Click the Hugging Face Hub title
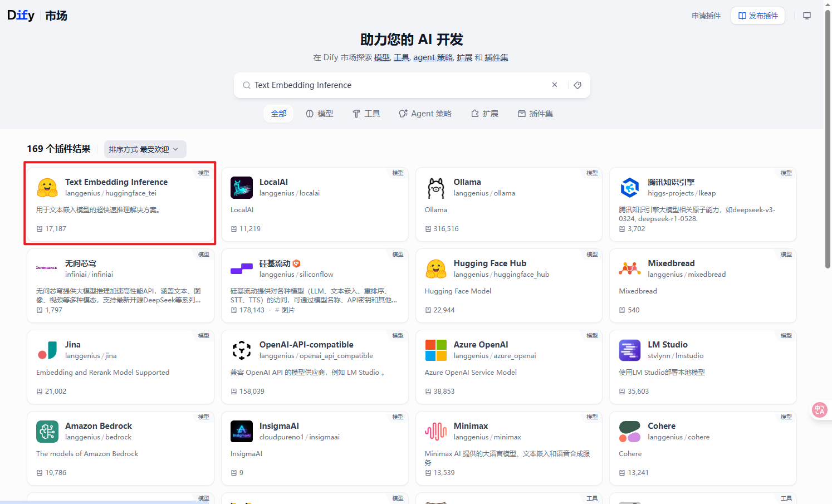The image size is (832, 504). (490, 263)
